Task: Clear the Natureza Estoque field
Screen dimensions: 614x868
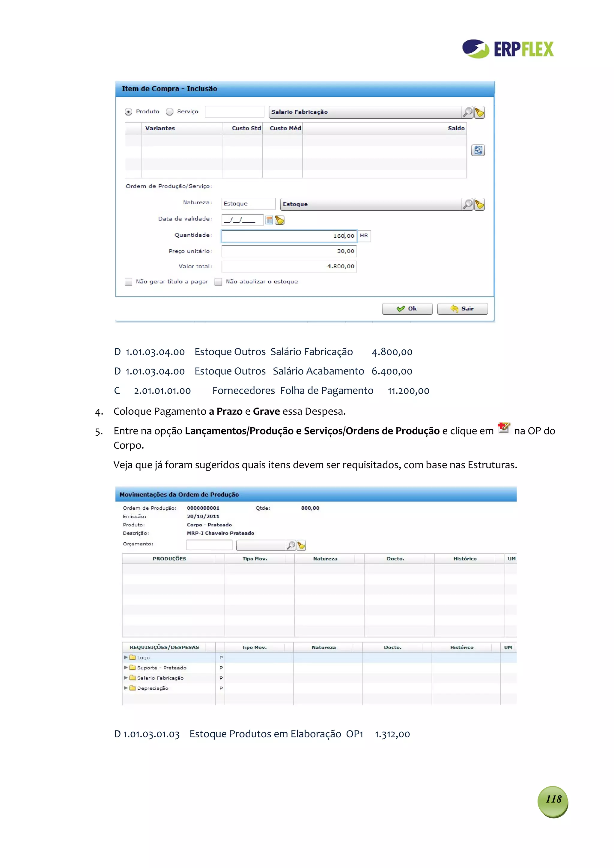Action: point(479,204)
